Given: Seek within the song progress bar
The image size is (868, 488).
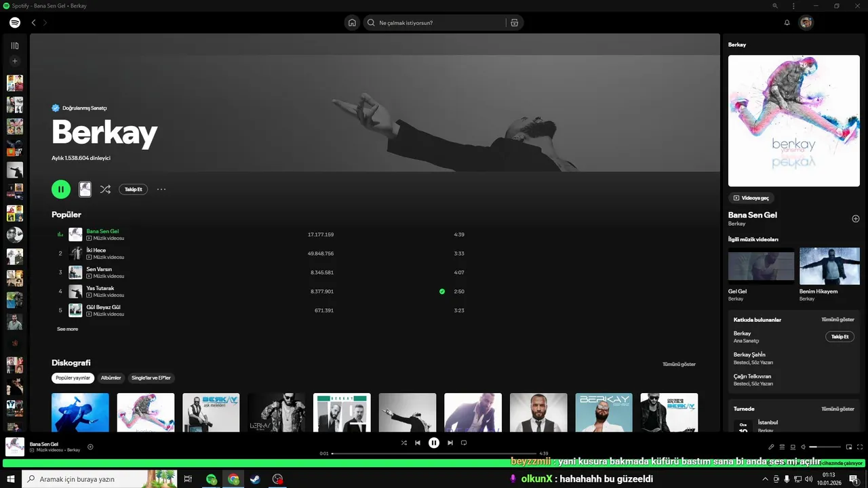Looking at the screenshot, I should (434, 453).
